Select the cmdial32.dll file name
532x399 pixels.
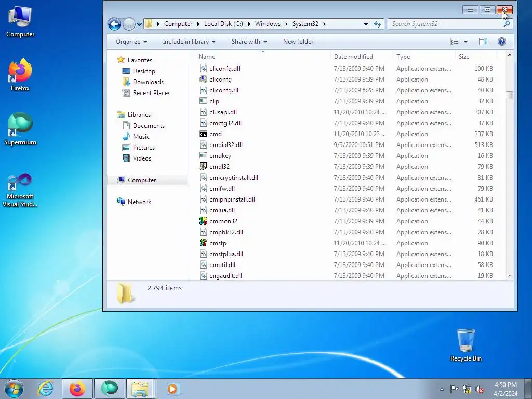tap(226, 145)
